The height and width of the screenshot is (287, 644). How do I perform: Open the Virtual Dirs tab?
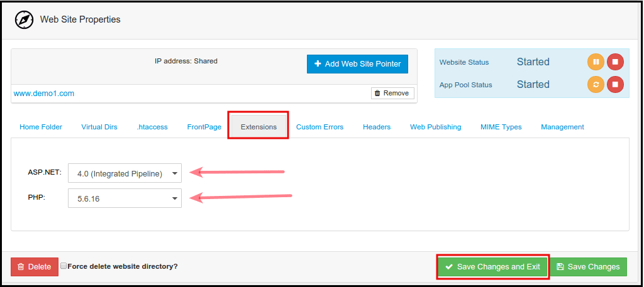[x=99, y=127]
